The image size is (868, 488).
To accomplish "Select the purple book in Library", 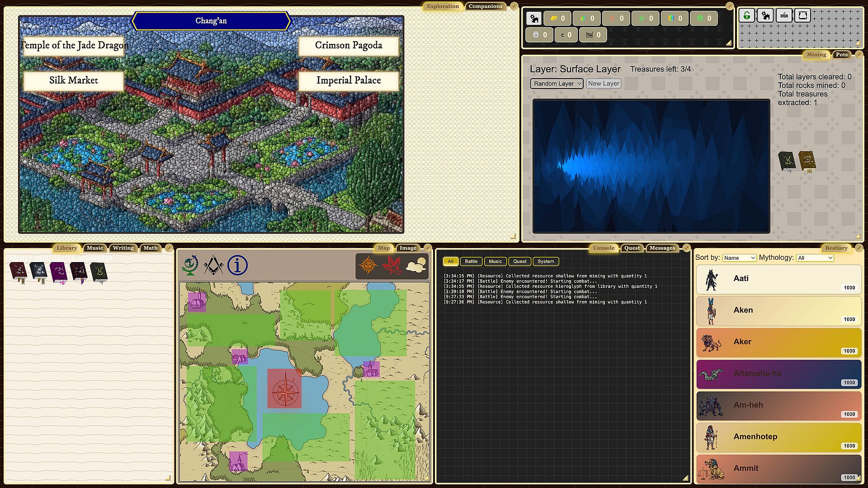I will tap(59, 272).
